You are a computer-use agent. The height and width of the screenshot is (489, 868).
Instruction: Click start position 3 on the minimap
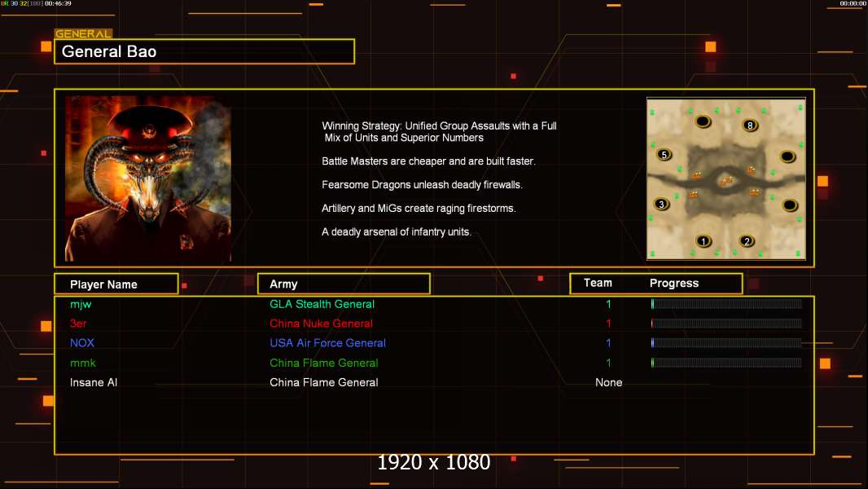[x=661, y=205]
